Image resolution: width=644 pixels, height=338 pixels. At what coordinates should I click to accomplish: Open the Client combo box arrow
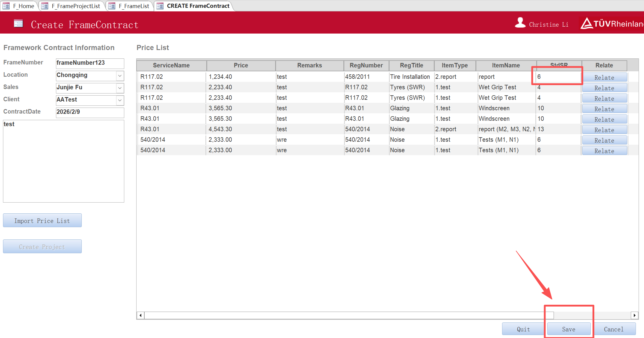120,100
